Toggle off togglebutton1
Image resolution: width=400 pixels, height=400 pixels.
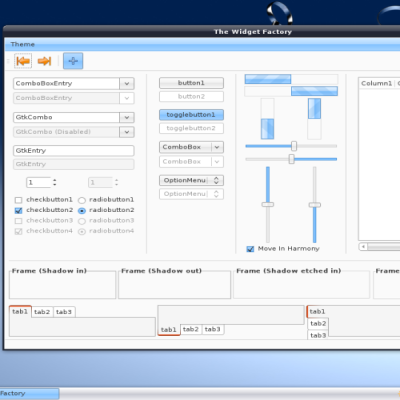(x=191, y=115)
